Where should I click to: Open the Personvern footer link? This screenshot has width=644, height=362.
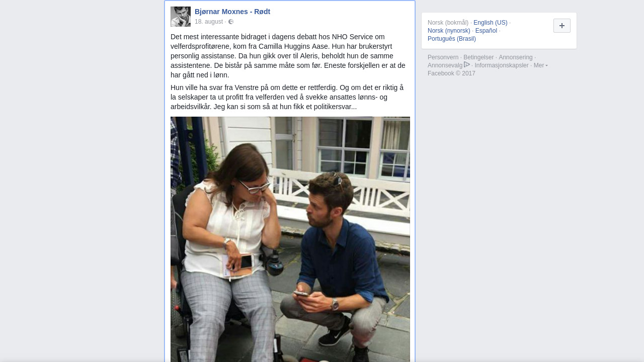click(443, 57)
